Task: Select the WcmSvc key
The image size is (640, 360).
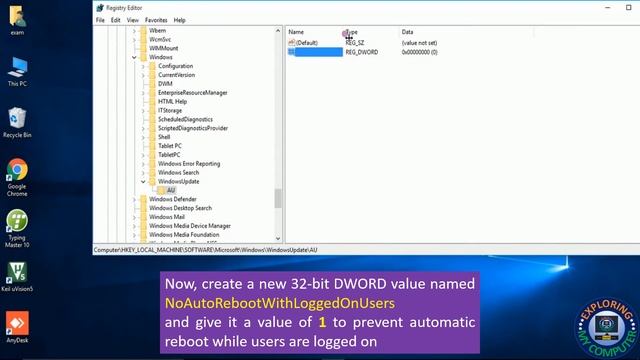Action: pyautogui.click(x=160, y=40)
